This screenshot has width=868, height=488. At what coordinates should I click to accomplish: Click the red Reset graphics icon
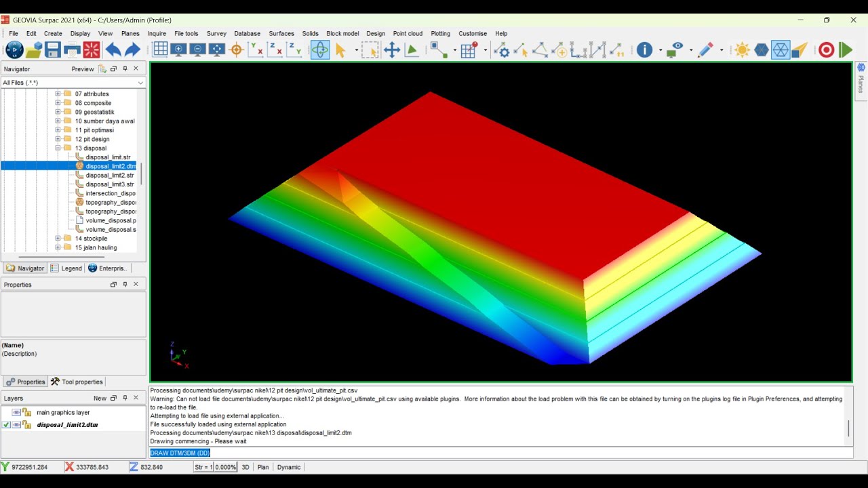(x=92, y=49)
